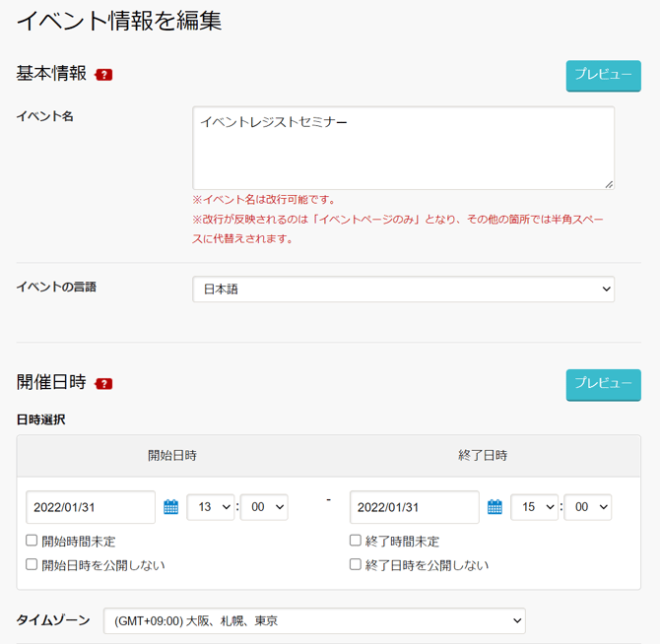Click the end date input field
Screen dimensions: 660x644
414,507
